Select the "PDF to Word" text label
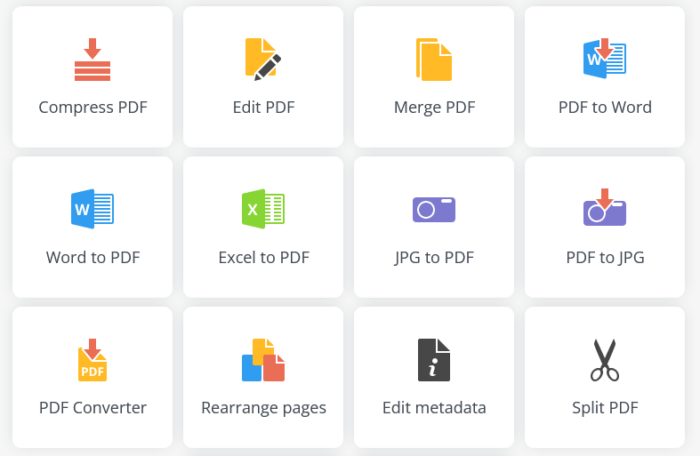Viewport: 700px width, 456px height. pos(605,107)
